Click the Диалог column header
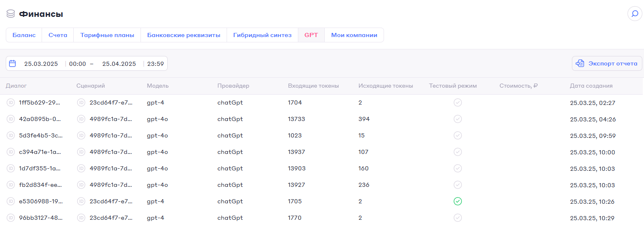Image resolution: width=644 pixels, height=228 pixels. click(16, 86)
